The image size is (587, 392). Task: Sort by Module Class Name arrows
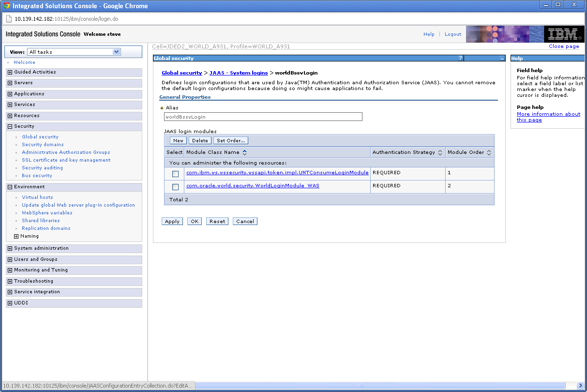click(x=244, y=152)
